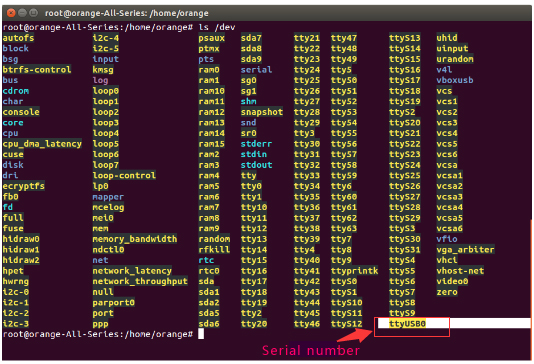The width and height of the screenshot is (534, 364).
Task: Select the 'tty0' entry
Action: tap(251, 186)
